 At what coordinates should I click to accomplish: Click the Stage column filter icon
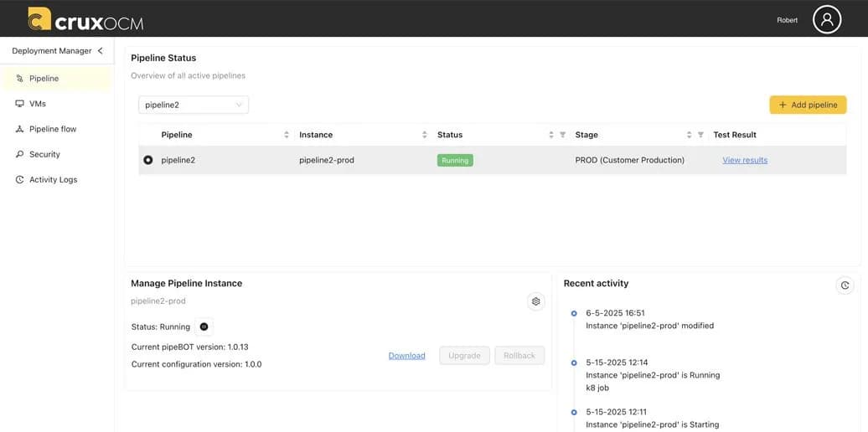pyautogui.click(x=700, y=135)
